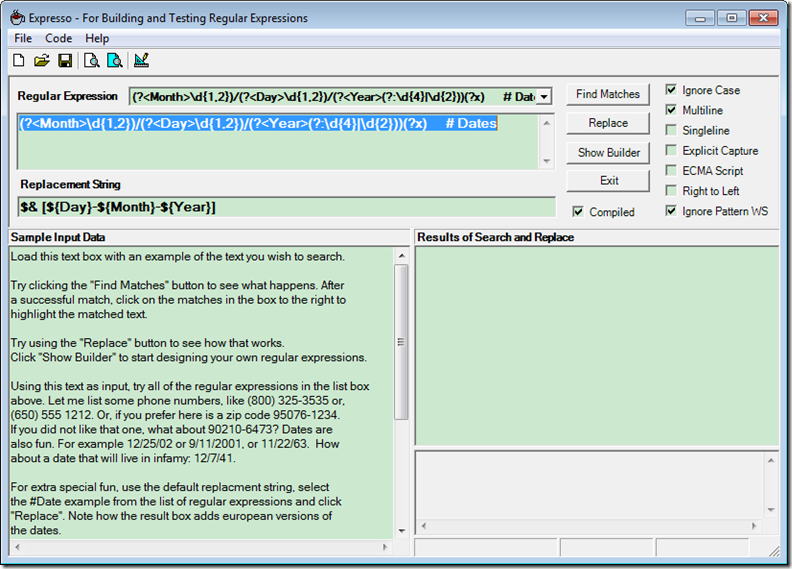Click the cyan page magnifier toolbar icon
This screenshot has width=792, height=569.
point(115,61)
